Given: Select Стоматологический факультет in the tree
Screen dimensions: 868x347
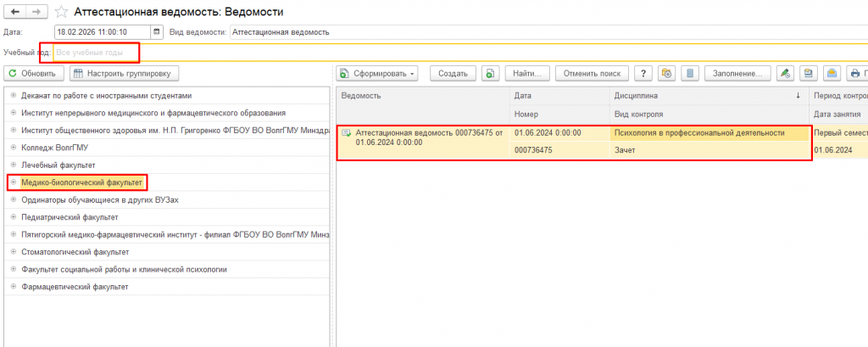Looking at the screenshot, I should (75, 252).
